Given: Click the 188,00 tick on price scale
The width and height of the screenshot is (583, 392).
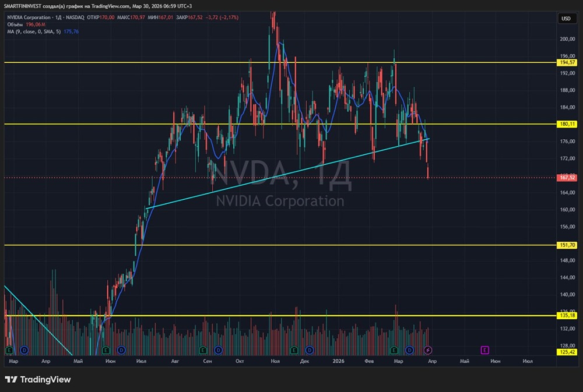Looking at the screenshot, I should [x=567, y=90].
